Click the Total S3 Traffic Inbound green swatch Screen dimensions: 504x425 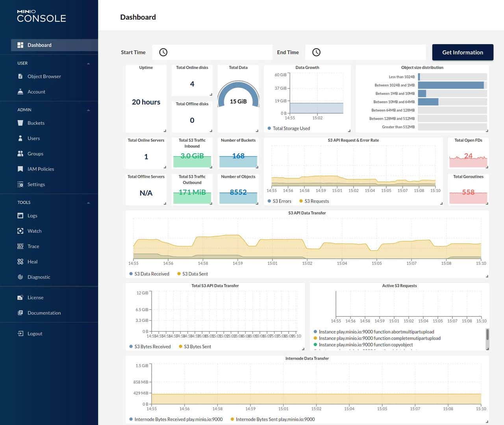tap(192, 162)
